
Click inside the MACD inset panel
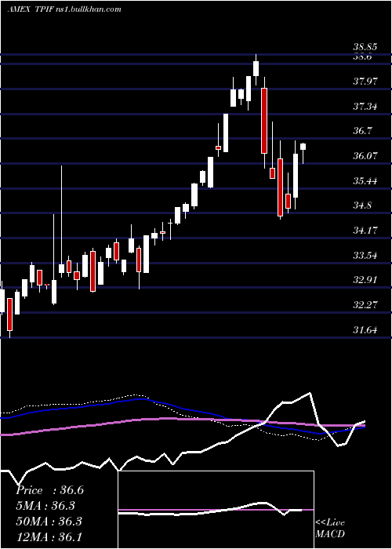click(x=216, y=510)
